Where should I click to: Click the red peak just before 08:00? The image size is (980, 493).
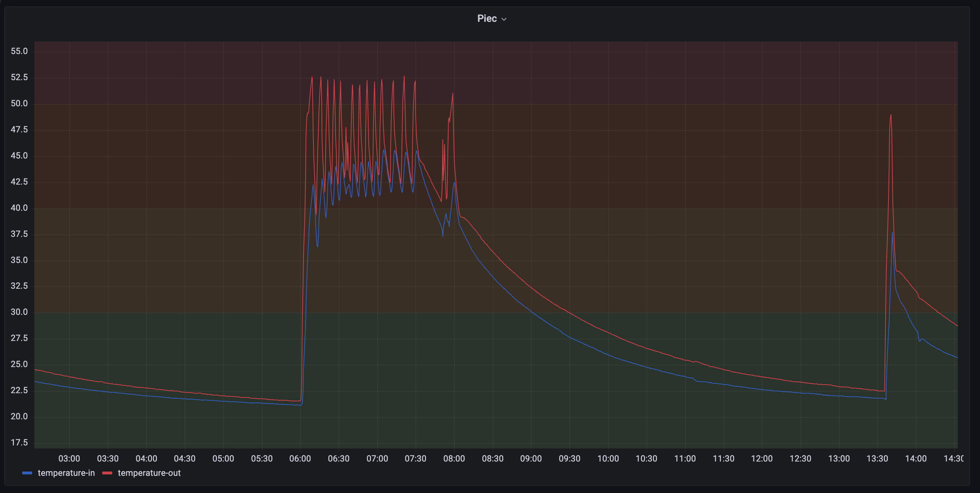(x=453, y=94)
